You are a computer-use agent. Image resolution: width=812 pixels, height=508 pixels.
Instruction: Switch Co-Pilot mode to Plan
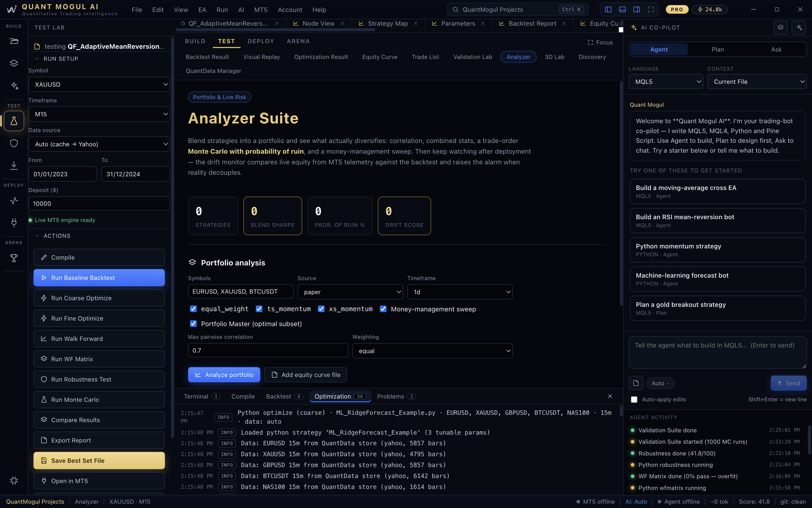tap(718, 49)
